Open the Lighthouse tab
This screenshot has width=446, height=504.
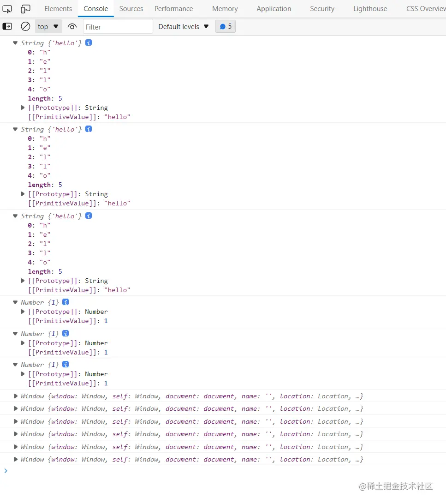pyautogui.click(x=370, y=9)
